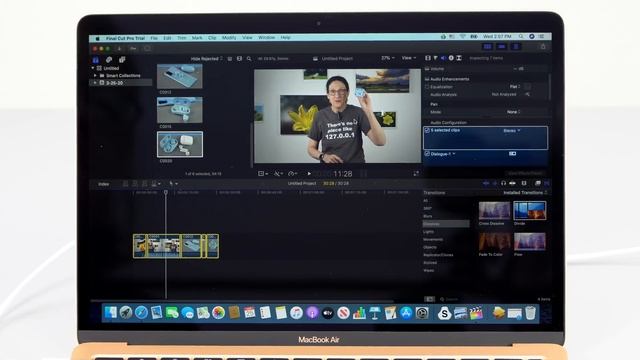This screenshot has width=640, height=360.
Task: Open the Edit menu
Action: click(x=167, y=38)
